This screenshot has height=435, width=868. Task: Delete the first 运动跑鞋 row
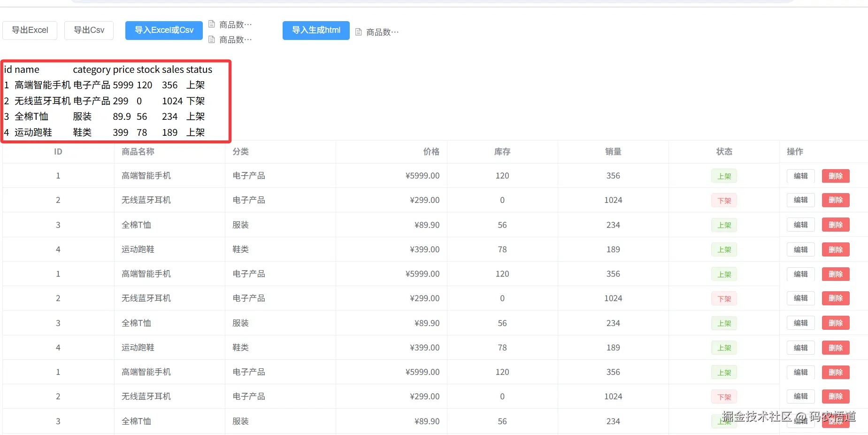click(836, 249)
